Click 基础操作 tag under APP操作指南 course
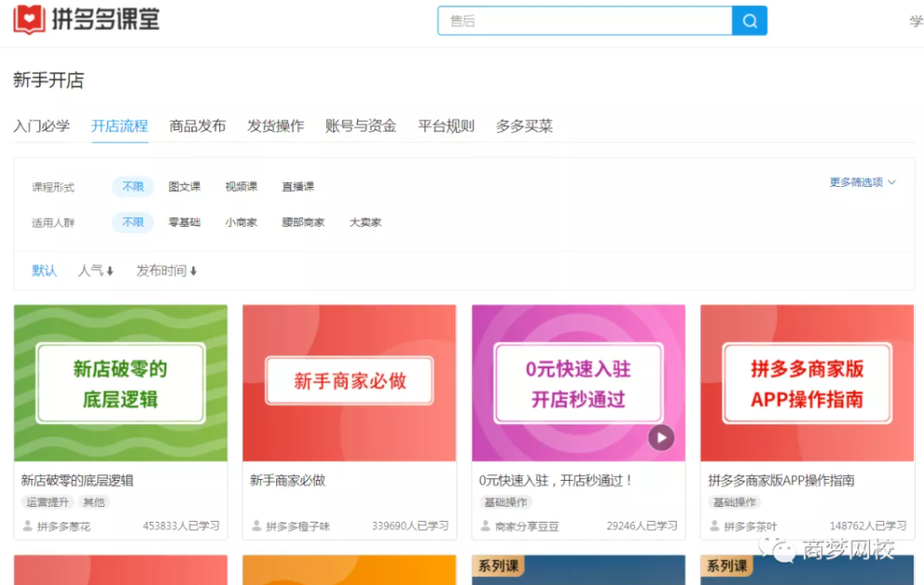924x585 pixels. point(734,502)
